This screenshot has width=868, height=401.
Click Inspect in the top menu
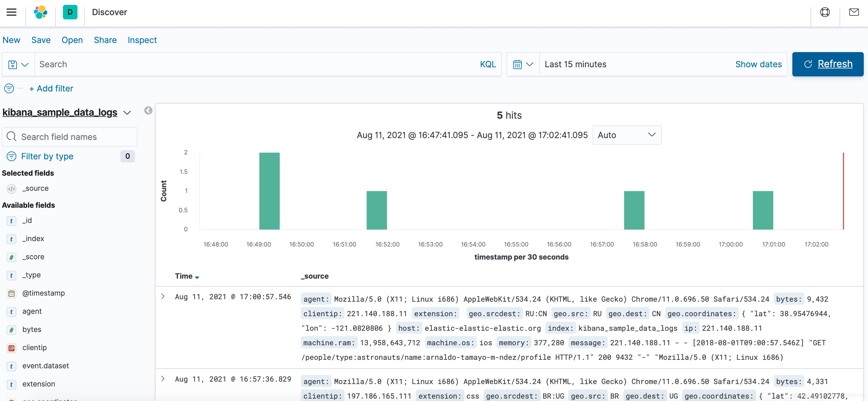coord(142,40)
